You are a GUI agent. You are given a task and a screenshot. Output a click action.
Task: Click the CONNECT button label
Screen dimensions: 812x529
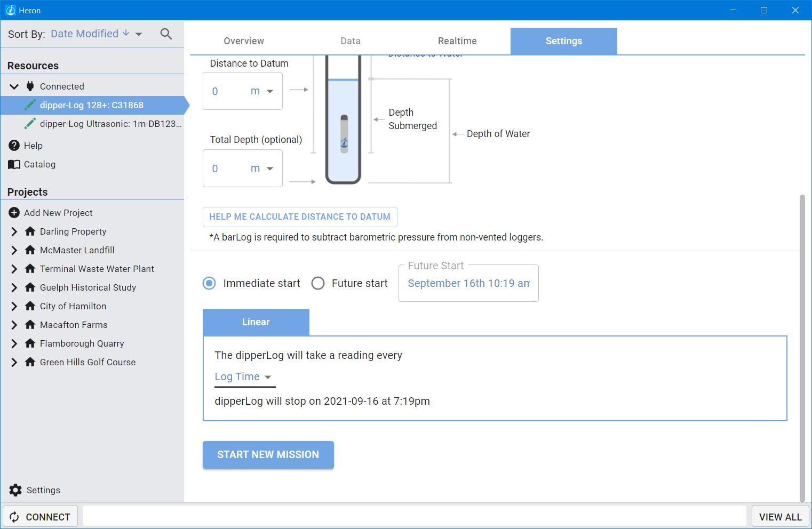[48, 517]
